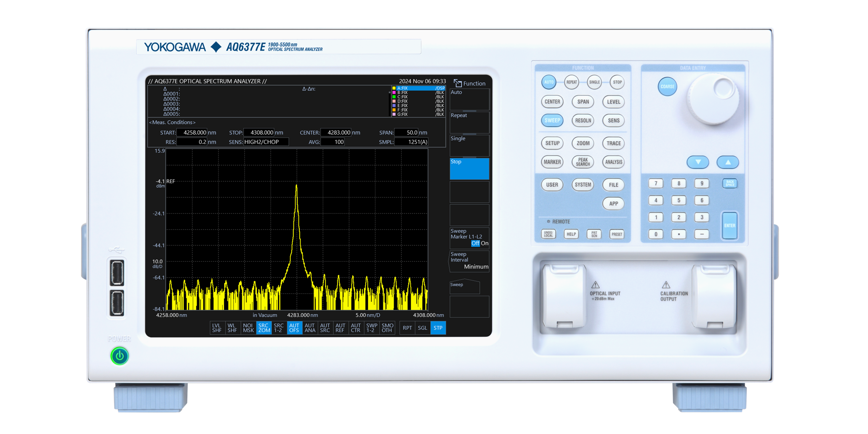
Task: Toggle Sweep Marker L1-L2 Off/On
Action: point(469,238)
